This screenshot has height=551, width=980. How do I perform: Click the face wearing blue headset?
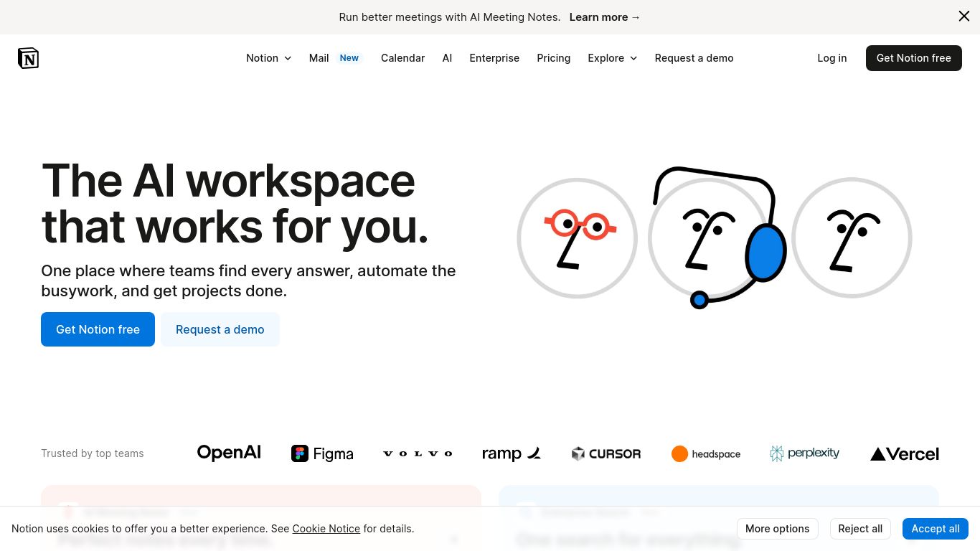[716, 238]
